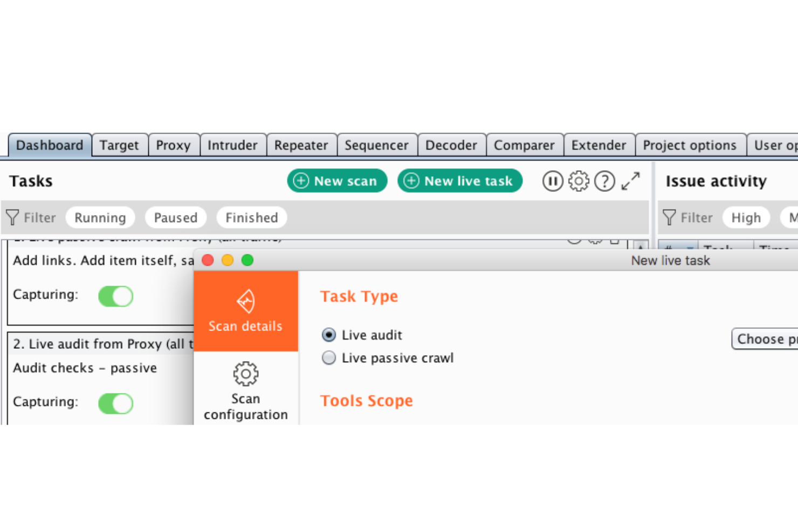The width and height of the screenshot is (798, 532).
Task: Click the Issue activity filter funnel icon
Action: 670,217
